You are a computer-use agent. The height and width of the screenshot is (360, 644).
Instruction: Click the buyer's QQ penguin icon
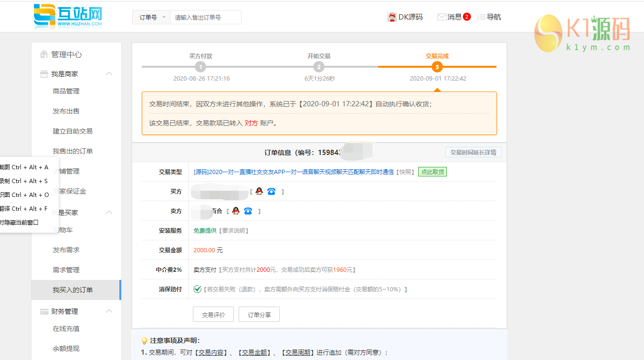coord(259,191)
